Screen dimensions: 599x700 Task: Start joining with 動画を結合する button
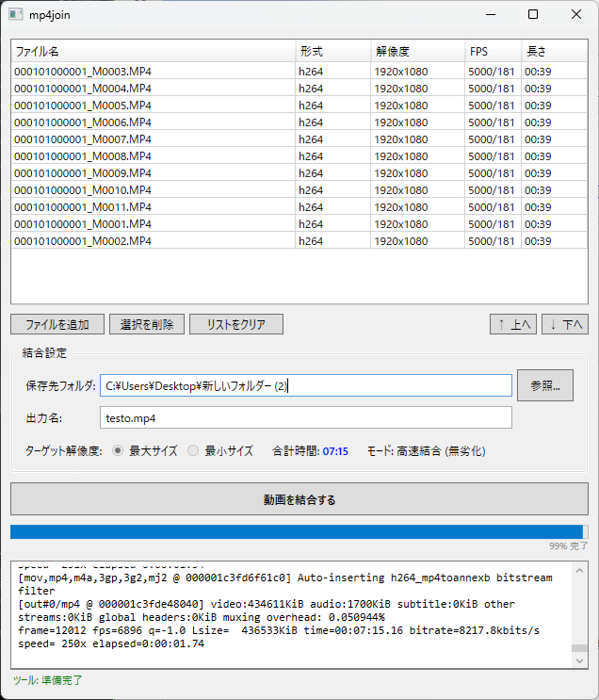pyautogui.click(x=299, y=499)
